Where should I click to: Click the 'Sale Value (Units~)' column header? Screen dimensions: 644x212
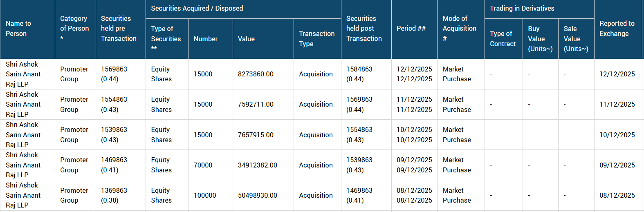[x=576, y=39]
